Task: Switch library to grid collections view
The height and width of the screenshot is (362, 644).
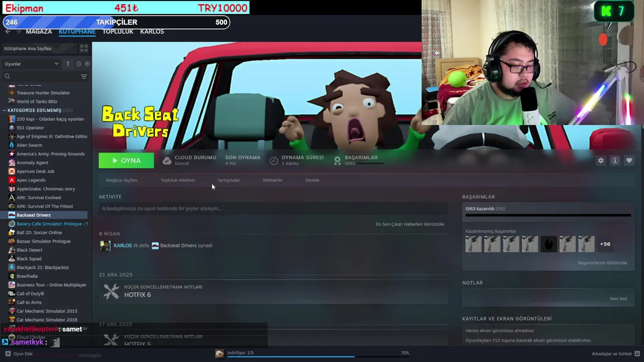Action: (x=84, y=48)
